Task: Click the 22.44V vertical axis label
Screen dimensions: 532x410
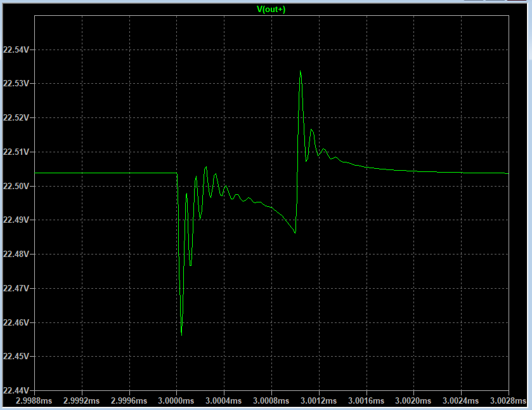Action: [16, 390]
